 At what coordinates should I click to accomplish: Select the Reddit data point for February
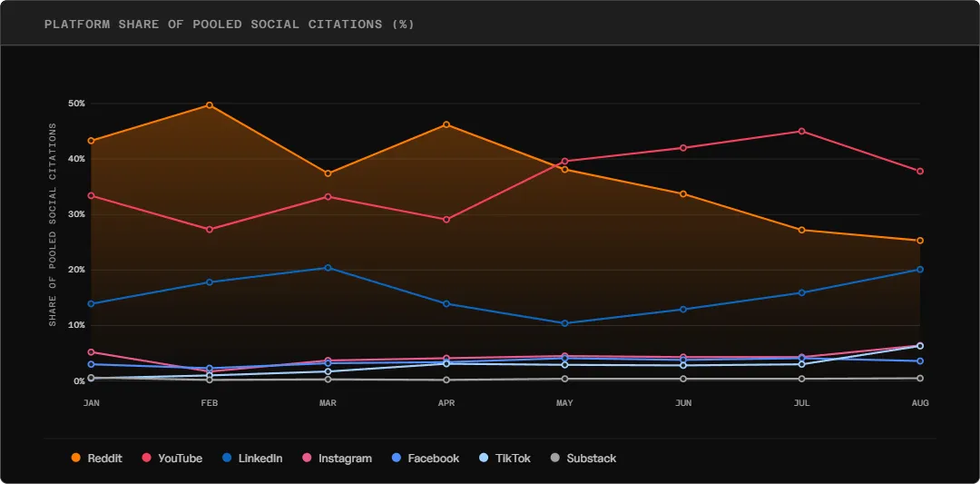coord(210,105)
